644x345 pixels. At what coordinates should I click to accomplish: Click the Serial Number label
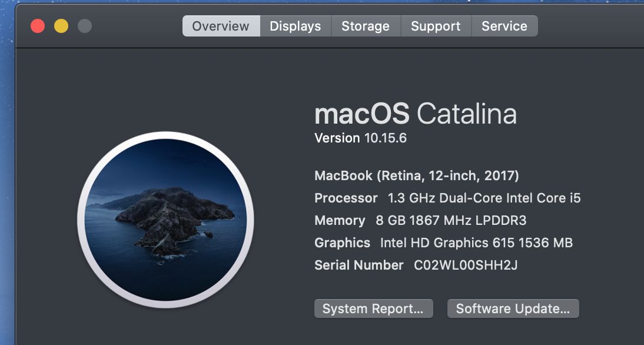(359, 266)
